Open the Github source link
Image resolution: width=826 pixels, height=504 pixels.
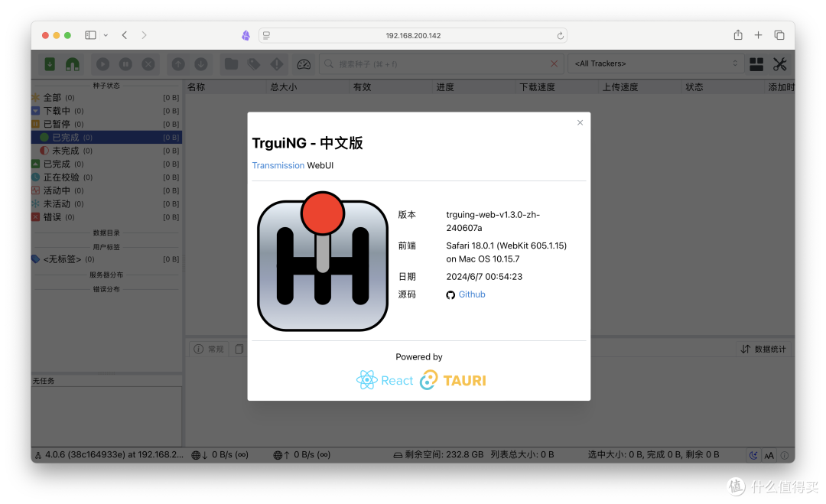pos(471,294)
